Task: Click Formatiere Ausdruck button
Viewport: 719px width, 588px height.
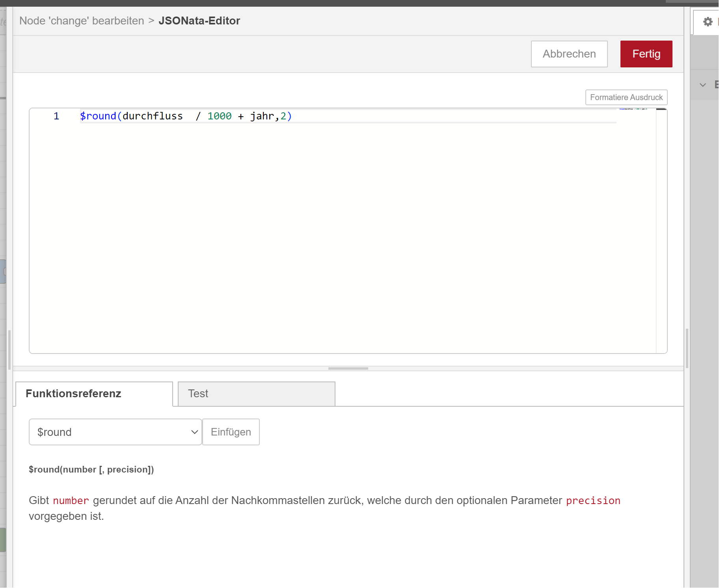Action: [x=626, y=97]
